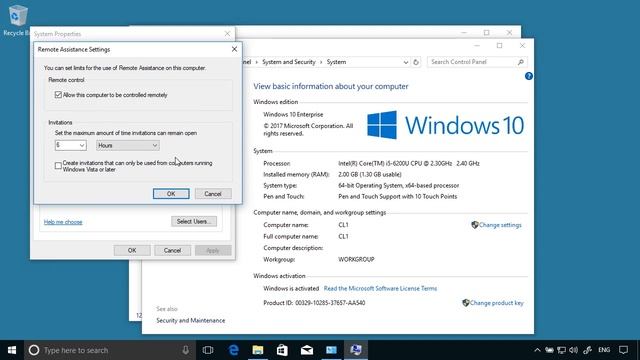
Task: Click the Type here to search box
Action: click(x=110, y=350)
